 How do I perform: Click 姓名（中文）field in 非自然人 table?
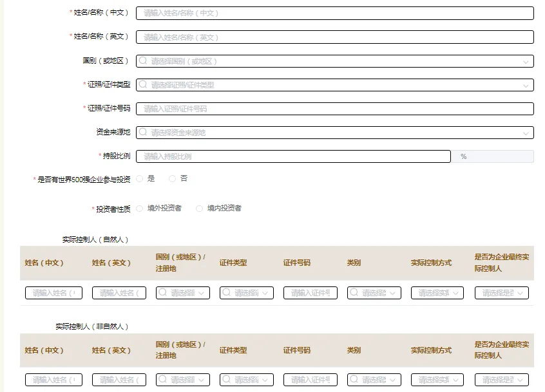click(53, 380)
